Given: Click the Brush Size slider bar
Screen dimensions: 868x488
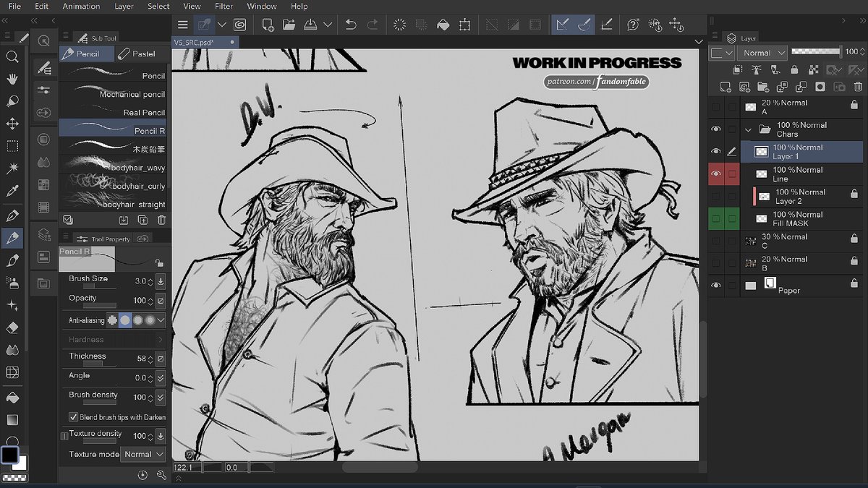Looking at the screenshot, I should pyautogui.click(x=100, y=286).
